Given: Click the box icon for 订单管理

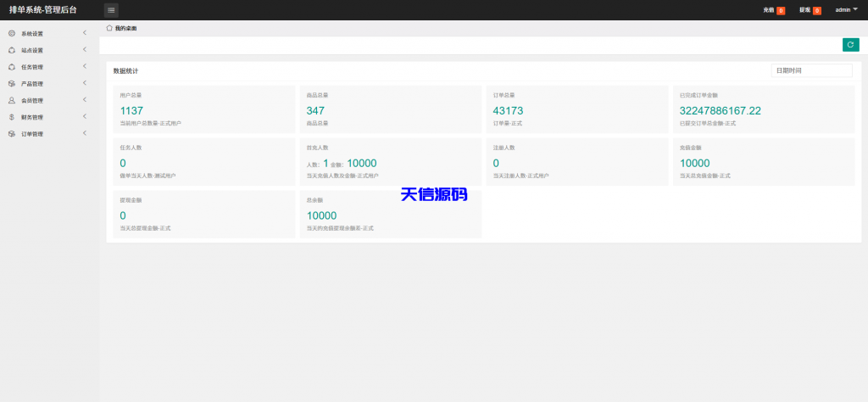Looking at the screenshot, I should tap(11, 134).
